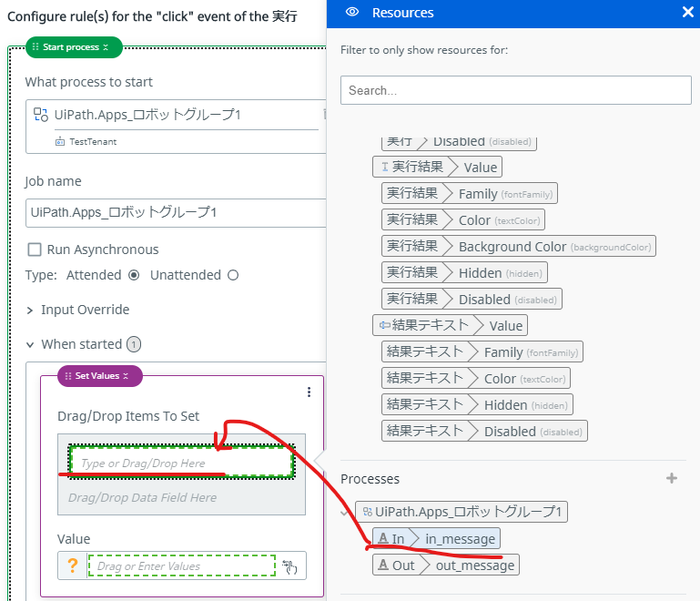Viewport: 700px width, 601px height.
Task: Select 結果テキスト Hidden resource
Action: point(477,404)
